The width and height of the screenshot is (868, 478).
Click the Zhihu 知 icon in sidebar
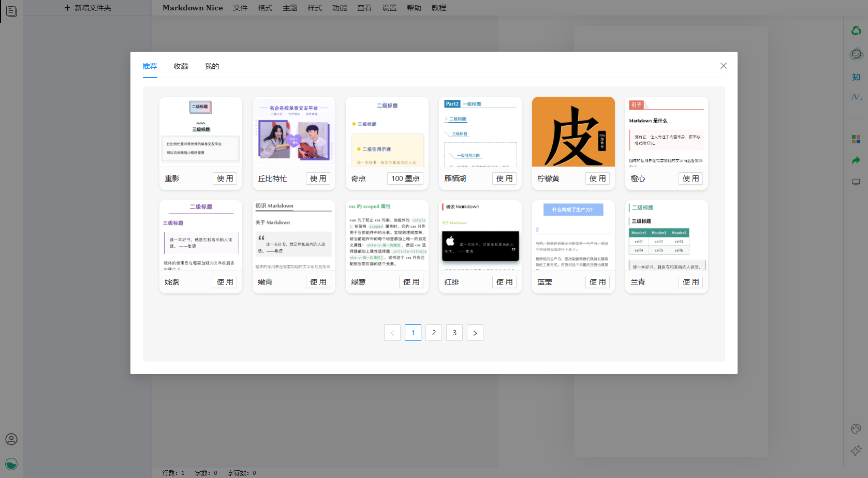[x=856, y=77]
